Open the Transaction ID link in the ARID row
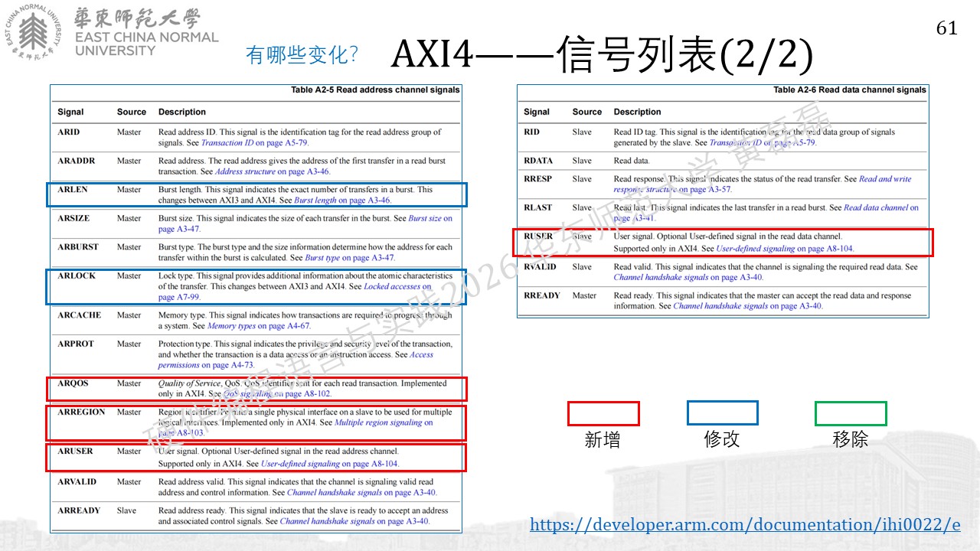 [255, 142]
